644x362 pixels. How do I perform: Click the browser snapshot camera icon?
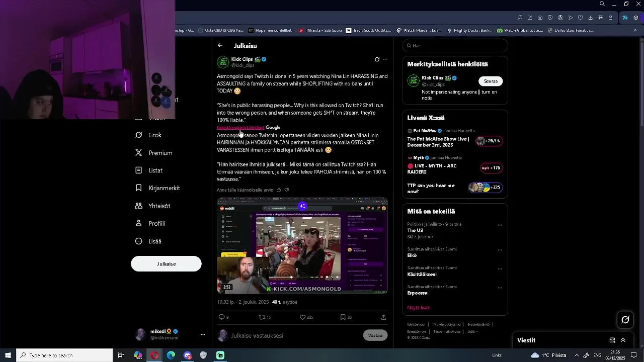pos(540,18)
